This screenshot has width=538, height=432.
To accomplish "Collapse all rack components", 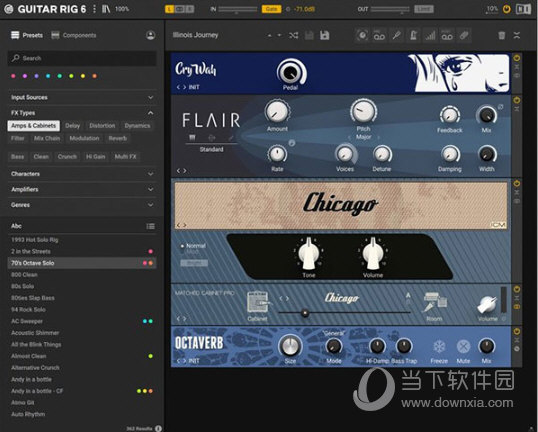I will click(517, 35).
